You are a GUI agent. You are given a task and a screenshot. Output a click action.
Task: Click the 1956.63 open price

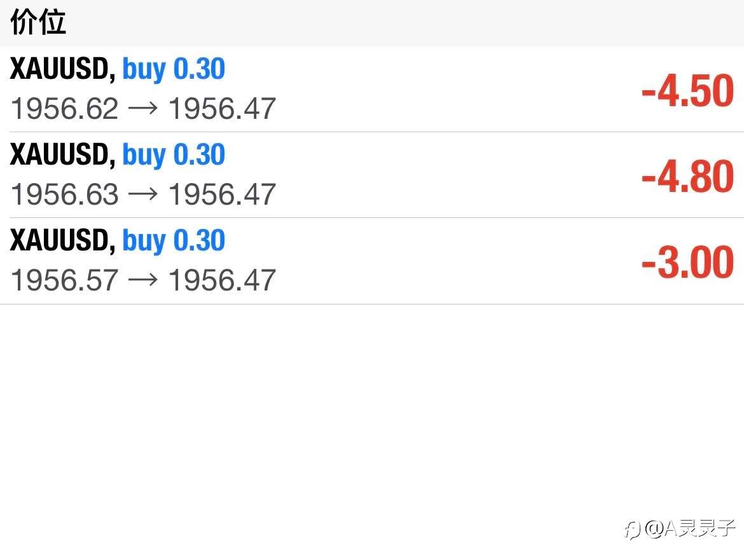click(65, 195)
